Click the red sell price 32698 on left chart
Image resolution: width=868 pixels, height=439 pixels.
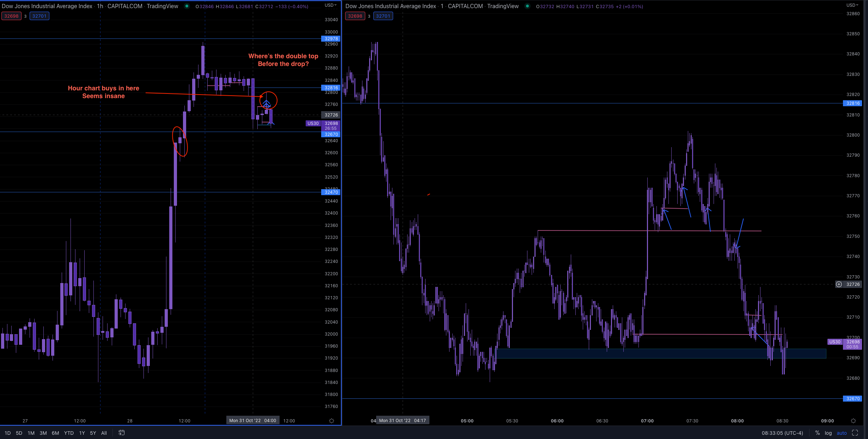11,16
